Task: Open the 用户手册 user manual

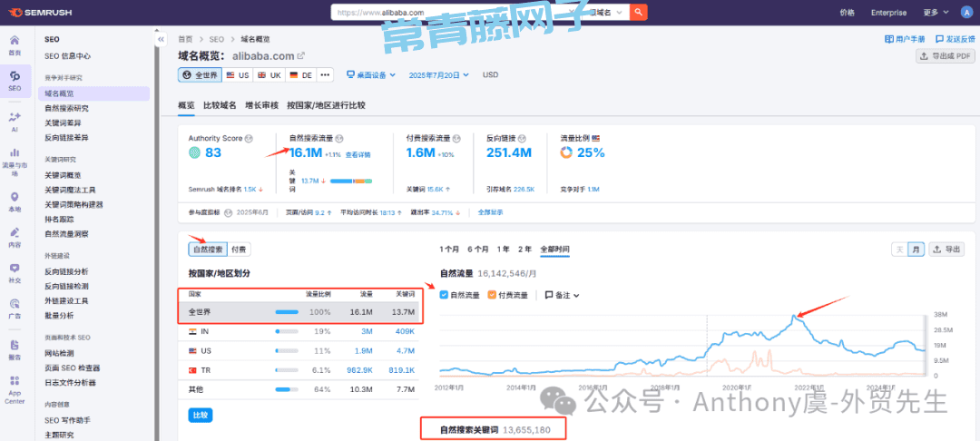Action: click(x=905, y=39)
